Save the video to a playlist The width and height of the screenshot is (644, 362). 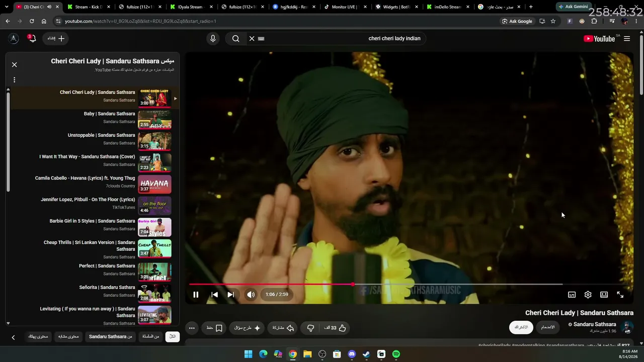pos(215,328)
